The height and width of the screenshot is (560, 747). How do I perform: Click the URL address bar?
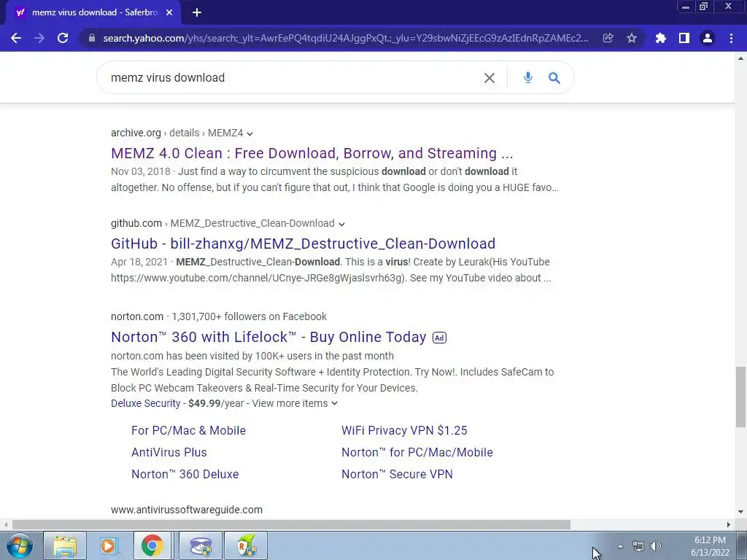[345, 38]
